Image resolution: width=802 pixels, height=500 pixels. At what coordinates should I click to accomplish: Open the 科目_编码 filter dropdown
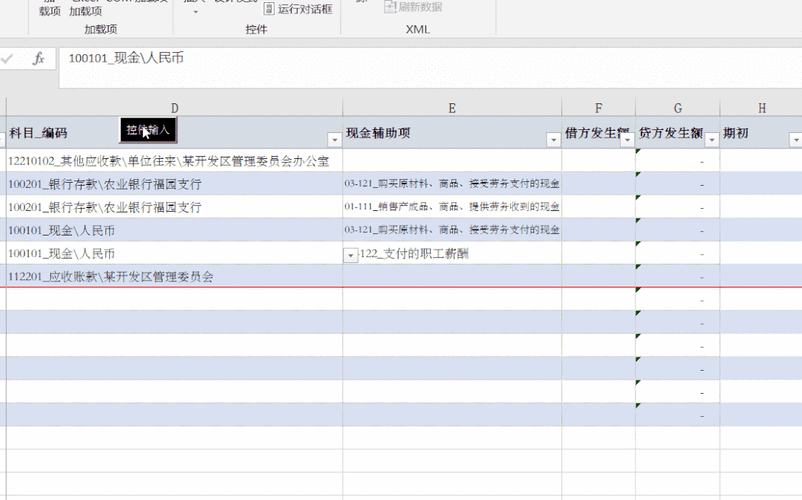(x=334, y=140)
